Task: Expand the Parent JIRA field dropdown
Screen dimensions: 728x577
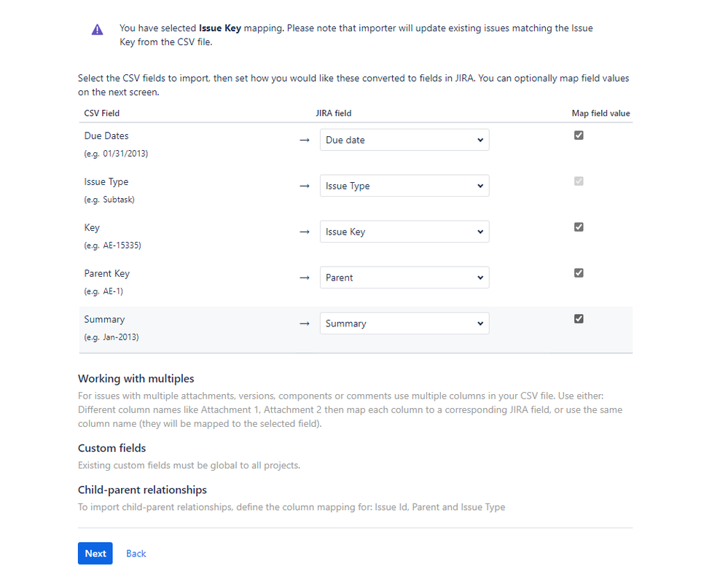Action: pyautogui.click(x=404, y=278)
